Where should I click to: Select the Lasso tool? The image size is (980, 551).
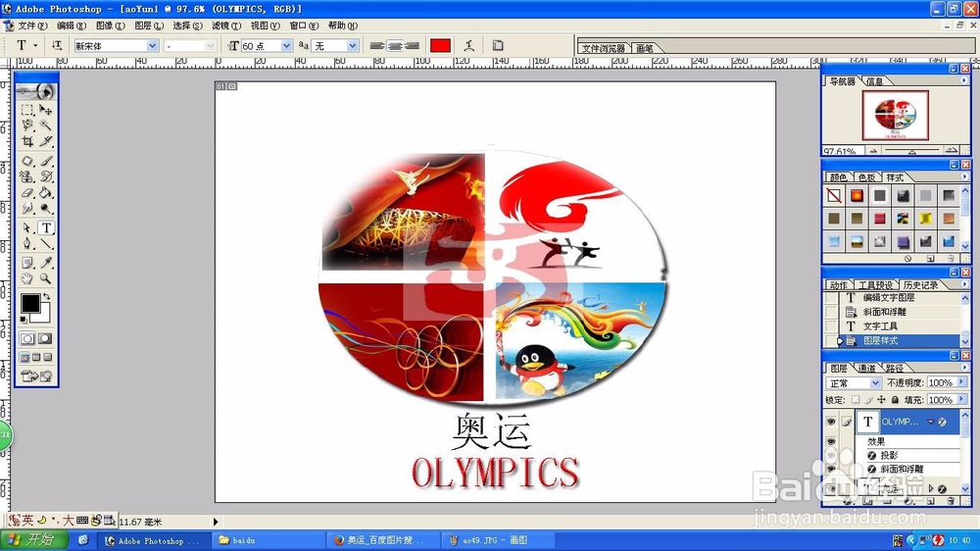coord(27,125)
